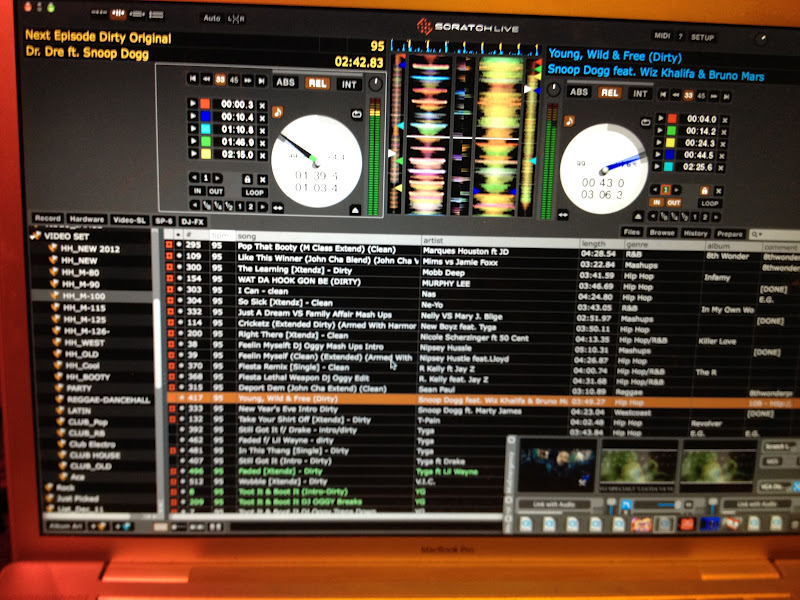Switch right deck to ABS mode
Screen dimensions: 800x600
(579, 92)
